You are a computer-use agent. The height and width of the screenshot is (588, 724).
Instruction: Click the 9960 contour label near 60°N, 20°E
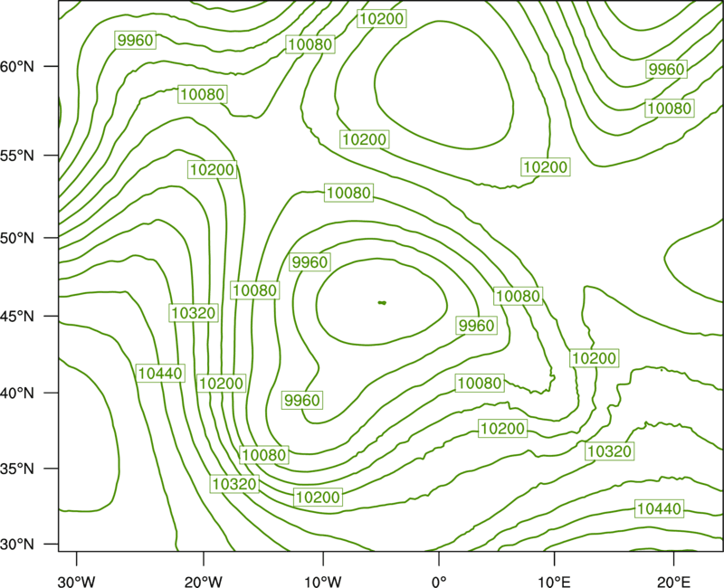coord(666,70)
